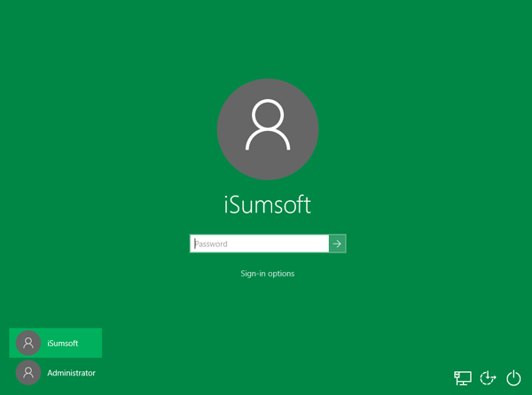This screenshot has height=395, width=532.
Task: Click the large iSumsoft profile picture
Action: pyautogui.click(x=268, y=129)
